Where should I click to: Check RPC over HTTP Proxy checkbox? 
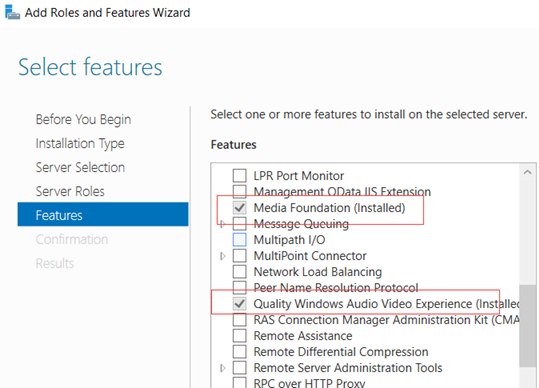click(x=240, y=383)
